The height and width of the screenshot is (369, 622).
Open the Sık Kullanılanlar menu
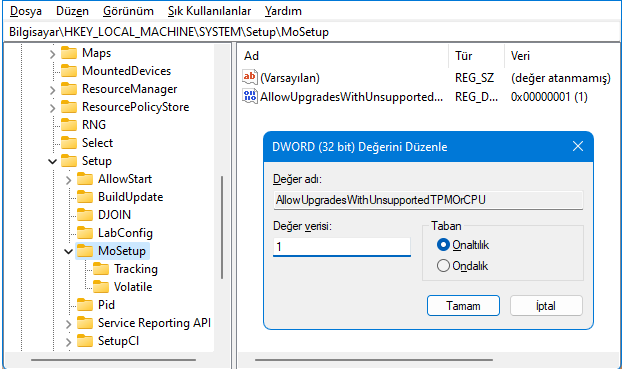click(x=209, y=11)
